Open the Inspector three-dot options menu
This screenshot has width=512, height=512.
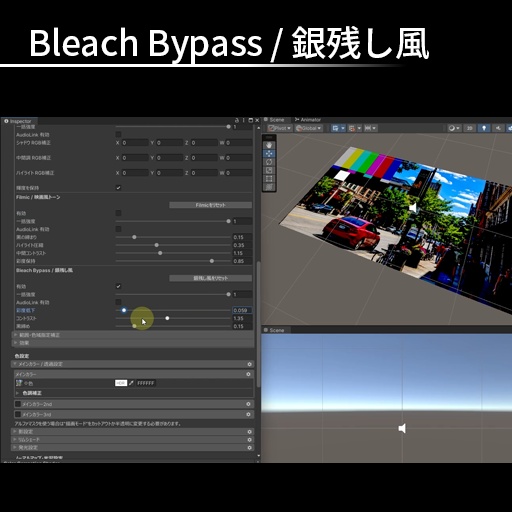point(244,120)
